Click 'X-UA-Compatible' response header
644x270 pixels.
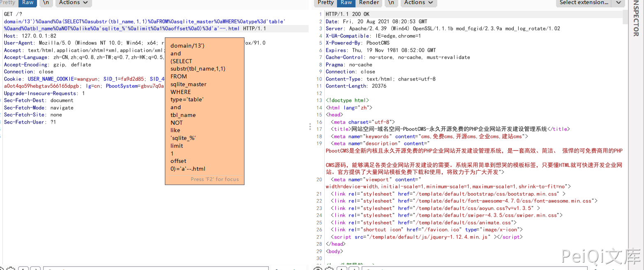click(373, 36)
